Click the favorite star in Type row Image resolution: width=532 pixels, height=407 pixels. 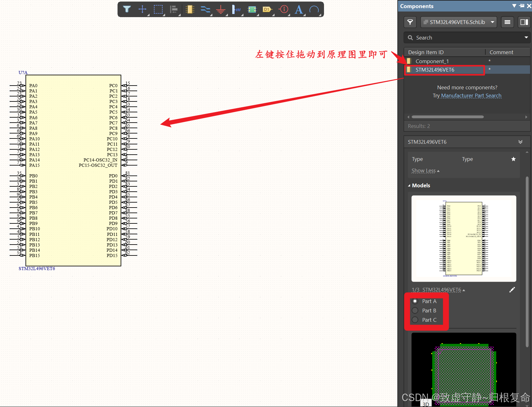513,159
